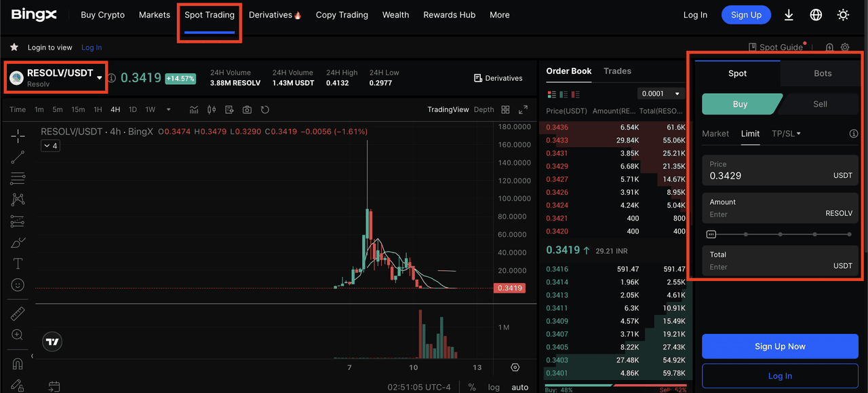Toggle log scale on chart
Screen dimensions: 868x393
494,387
